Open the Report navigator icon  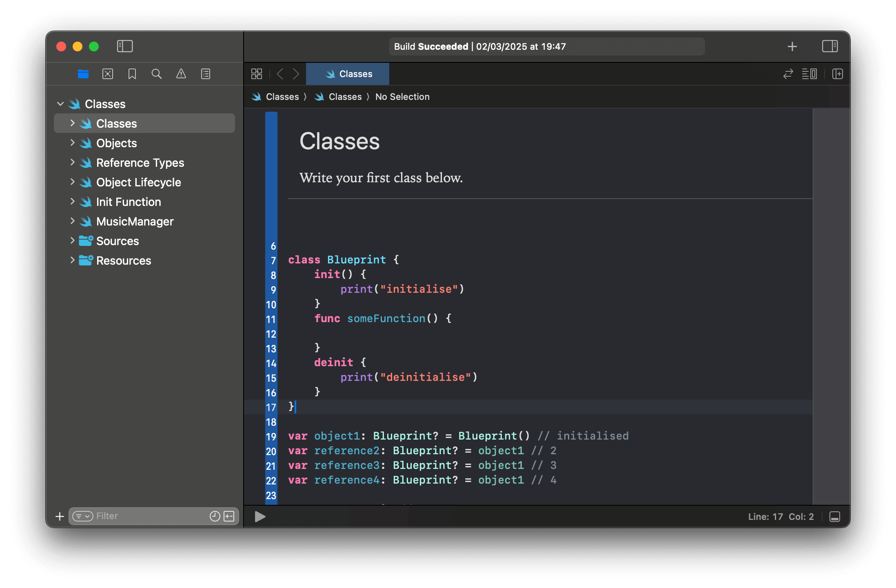(205, 74)
